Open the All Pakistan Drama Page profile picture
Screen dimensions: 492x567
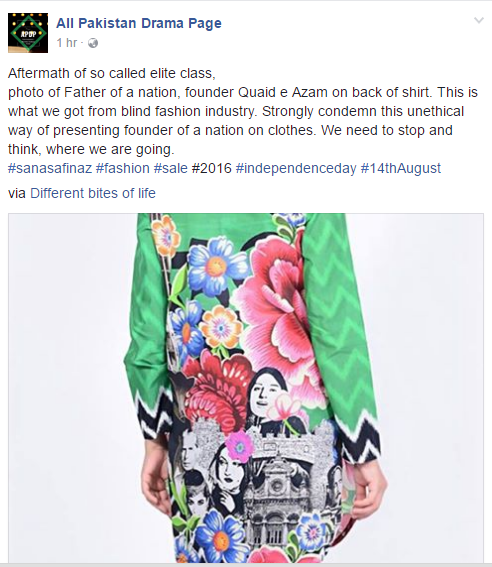pyautogui.click(x=28, y=33)
